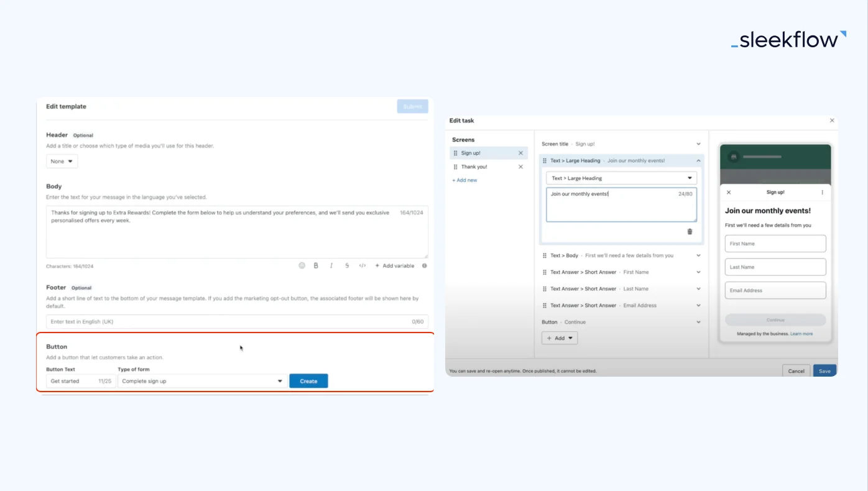Image resolution: width=868 pixels, height=491 pixels.
Task: Click the preview First Name field
Action: 775,244
